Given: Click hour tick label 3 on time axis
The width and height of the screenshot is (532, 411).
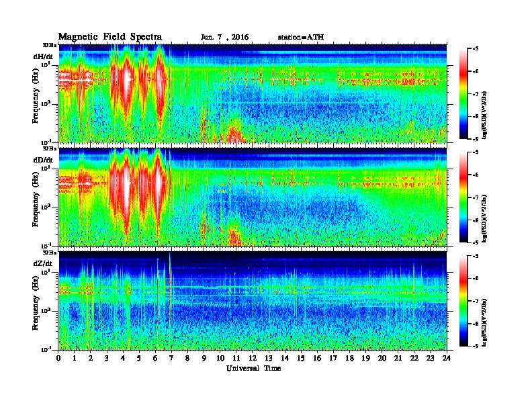Looking at the screenshot, I should click(107, 358).
